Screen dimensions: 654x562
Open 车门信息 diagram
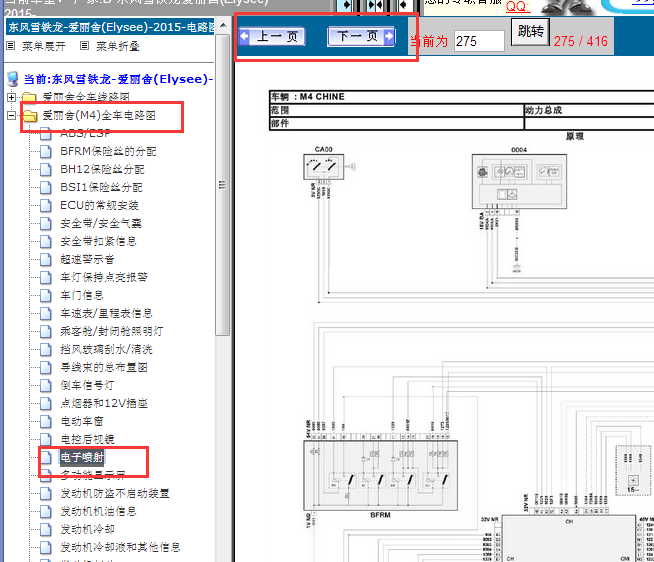coord(82,295)
